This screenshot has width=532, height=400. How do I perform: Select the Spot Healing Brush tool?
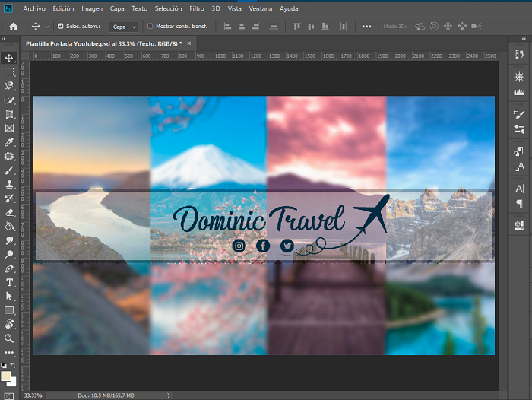click(x=9, y=156)
